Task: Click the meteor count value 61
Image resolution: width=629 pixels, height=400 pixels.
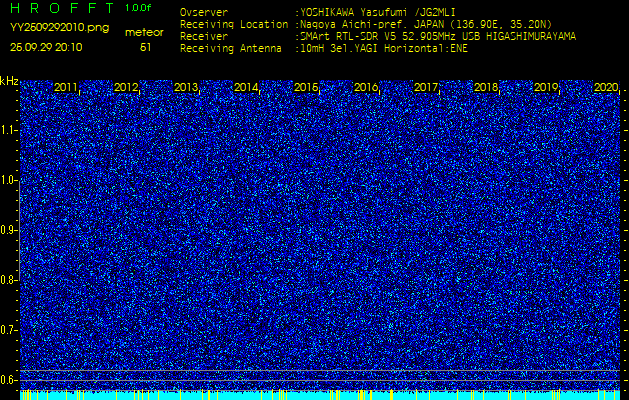Action: (x=145, y=47)
